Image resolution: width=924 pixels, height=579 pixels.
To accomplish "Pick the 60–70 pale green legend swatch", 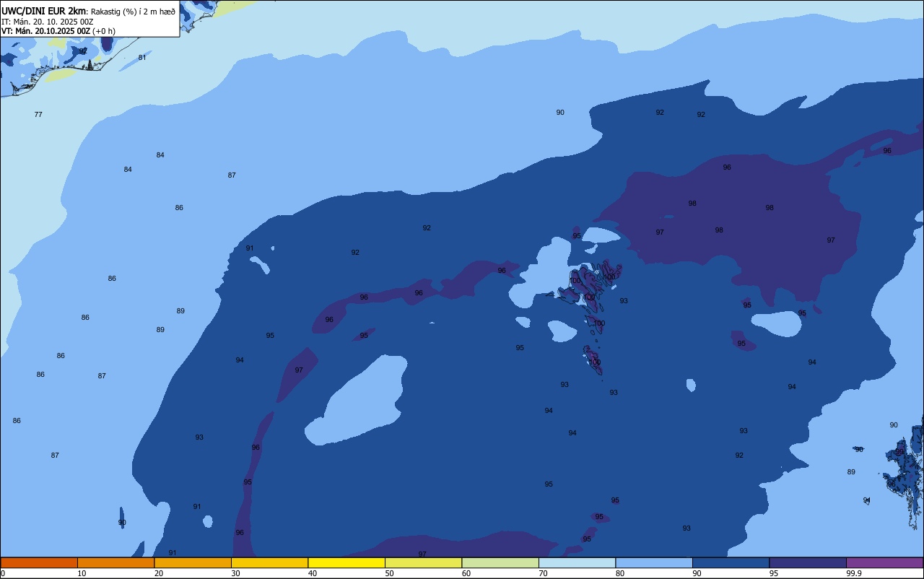I will 500,562.
